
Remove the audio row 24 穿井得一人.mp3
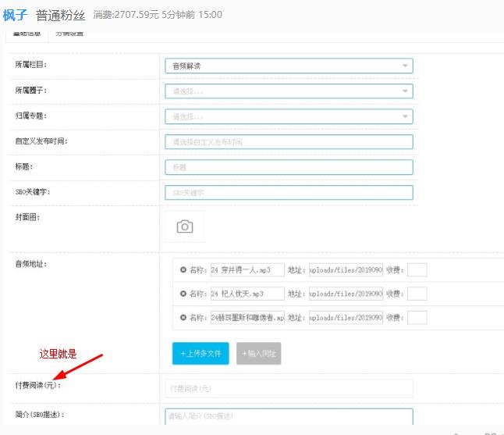point(183,270)
